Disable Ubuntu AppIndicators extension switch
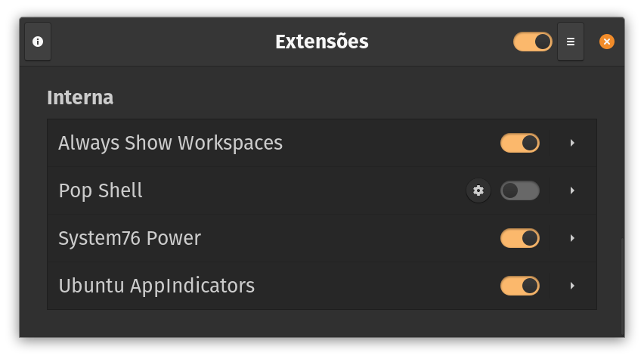The height and width of the screenshot is (359, 644). coord(520,286)
